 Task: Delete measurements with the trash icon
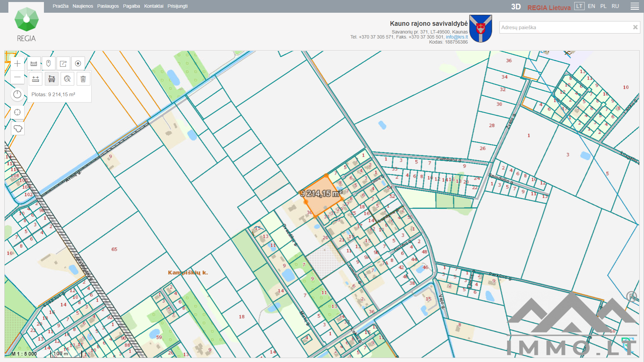[x=83, y=79]
